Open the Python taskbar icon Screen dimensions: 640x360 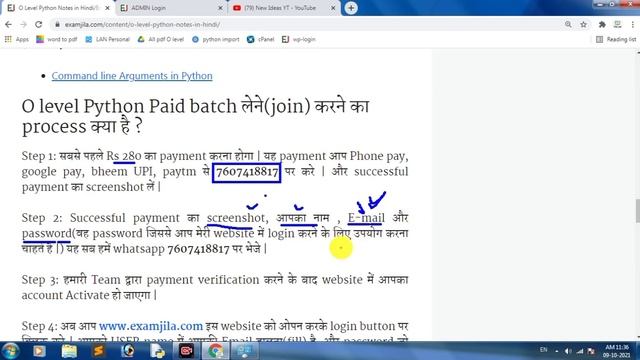157,351
